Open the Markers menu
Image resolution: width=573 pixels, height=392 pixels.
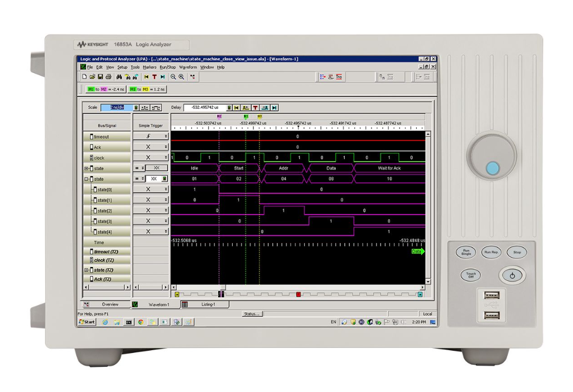tap(150, 67)
